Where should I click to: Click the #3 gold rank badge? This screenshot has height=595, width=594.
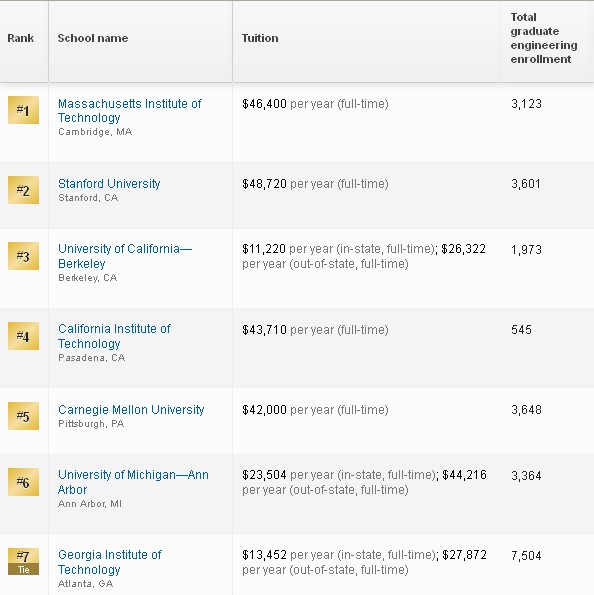pyautogui.click(x=23, y=256)
